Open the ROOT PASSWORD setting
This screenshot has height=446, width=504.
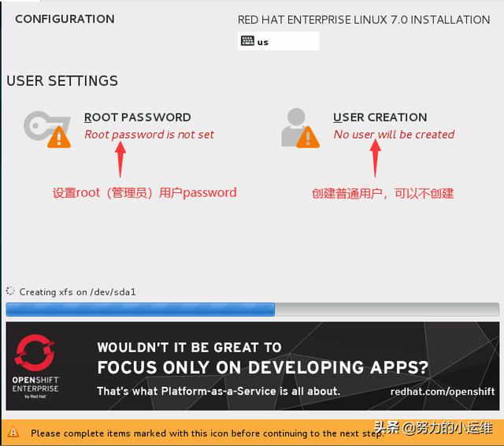tap(138, 117)
